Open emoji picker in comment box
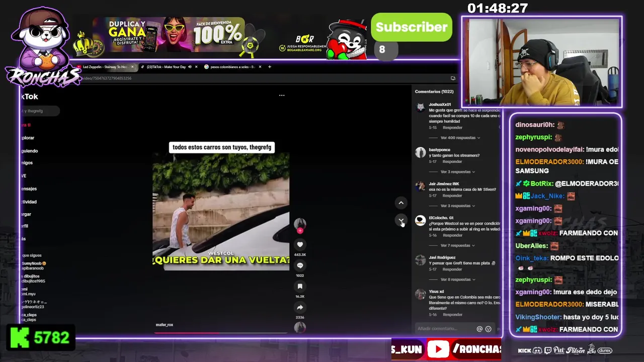The width and height of the screenshot is (644, 362). [x=488, y=329]
